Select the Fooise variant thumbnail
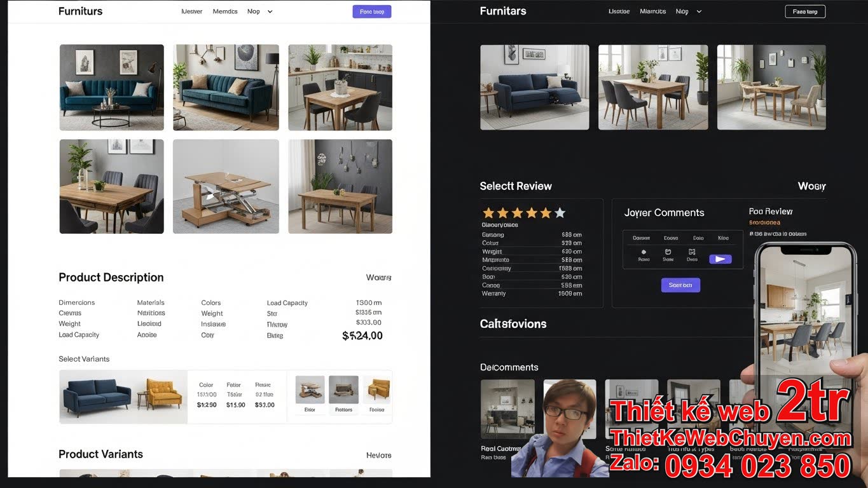The height and width of the screenshot is (488, 868). tap(377, 390)
